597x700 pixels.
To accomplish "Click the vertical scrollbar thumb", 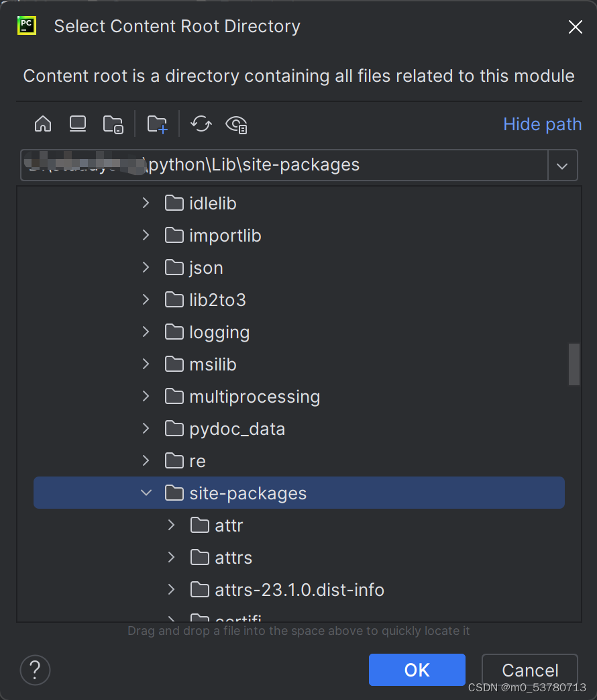I will tap(574, 364).
